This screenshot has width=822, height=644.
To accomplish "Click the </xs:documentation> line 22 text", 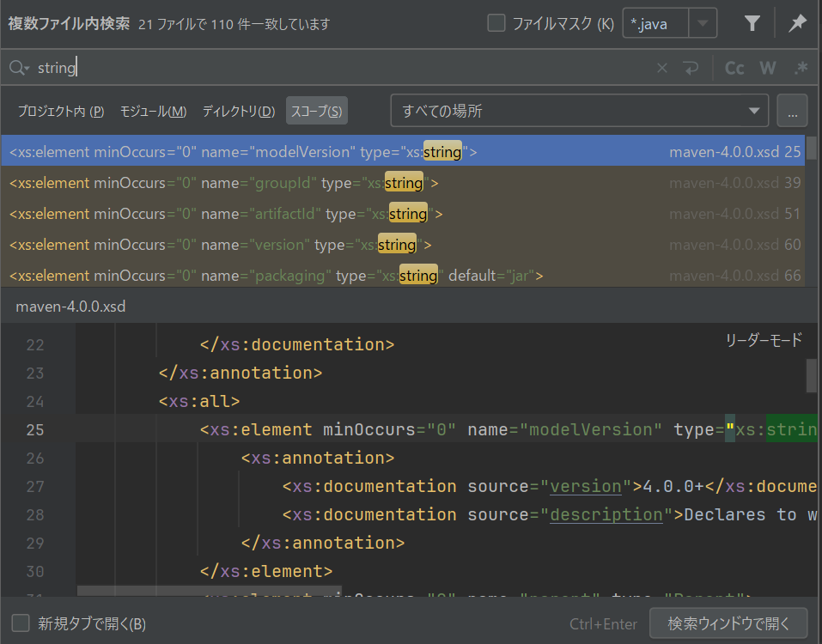I will pos(297,345).
